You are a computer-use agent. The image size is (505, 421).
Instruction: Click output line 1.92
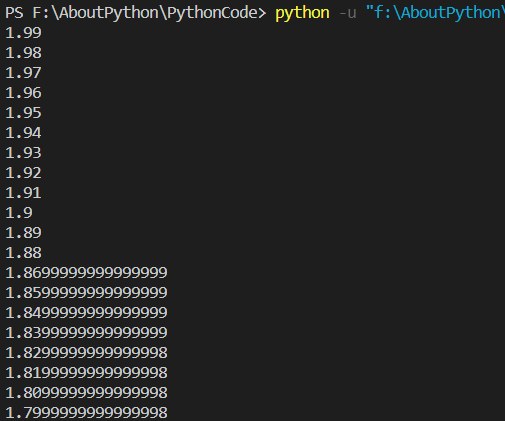[x=23, y=173]
